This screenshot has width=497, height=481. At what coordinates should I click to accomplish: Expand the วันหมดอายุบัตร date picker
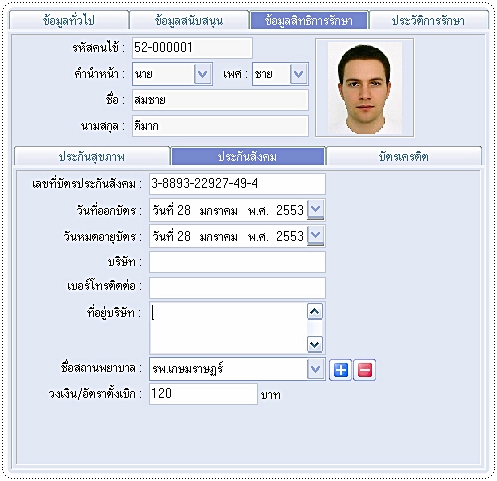pos(315,236)
